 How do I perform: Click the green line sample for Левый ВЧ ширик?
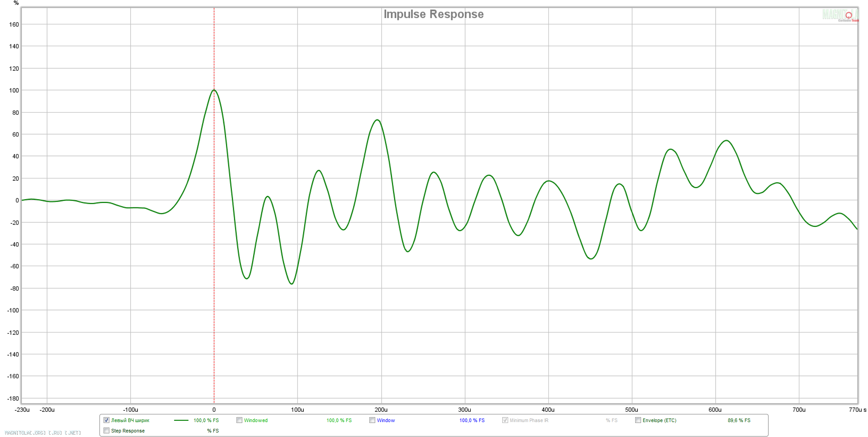[x=181, y=420]
